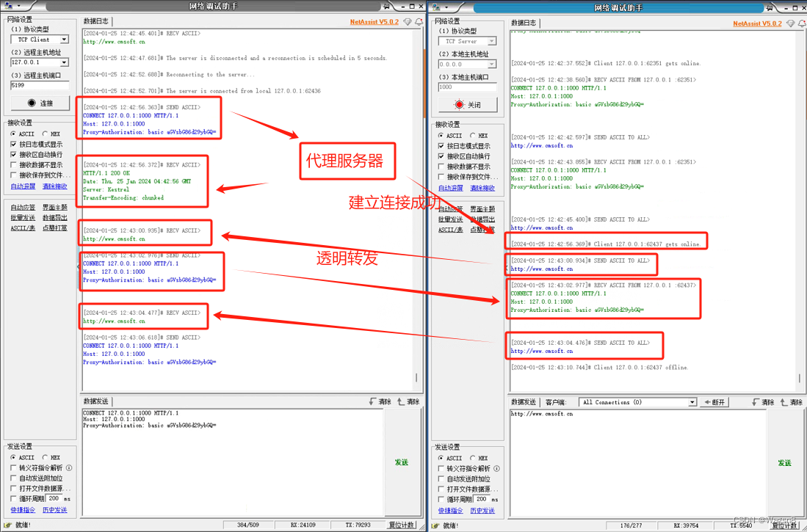
Task: Open 数据导出 in the client window
Action: tap(54, 218)
